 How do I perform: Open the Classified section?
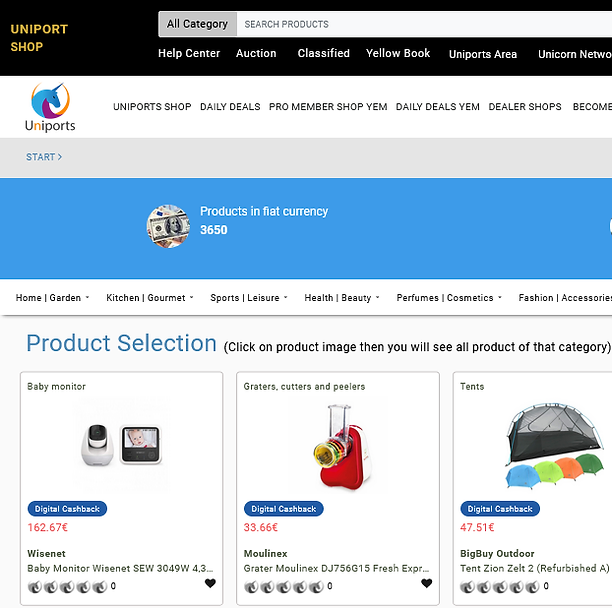(324, 53)
